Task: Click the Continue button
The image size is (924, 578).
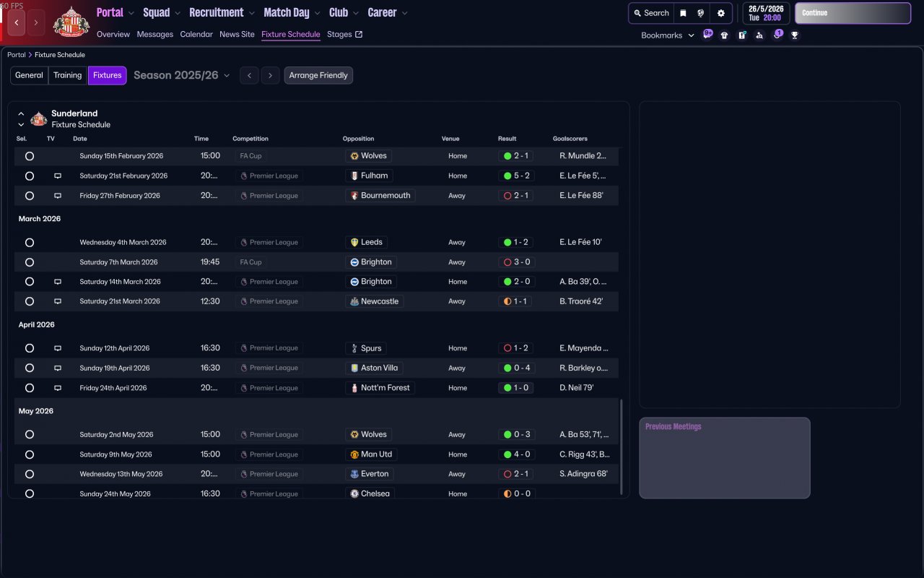Action: point(853,13)
